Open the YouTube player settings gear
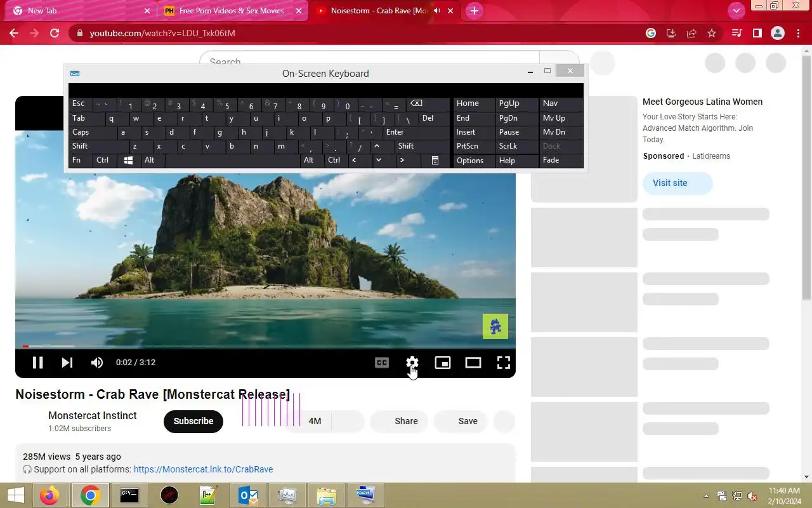Screen dimensions: 812x508 [x=412, y=363]
